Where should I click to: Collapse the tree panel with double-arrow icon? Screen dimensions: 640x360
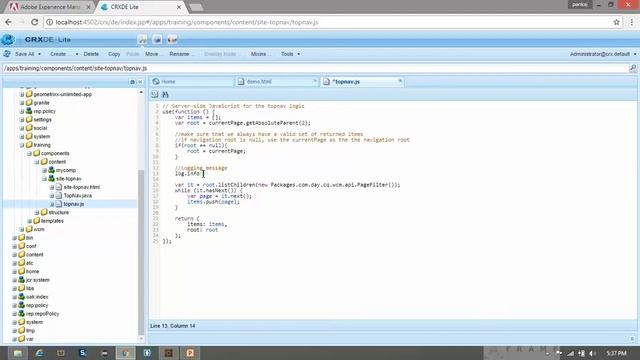(140, 82)
